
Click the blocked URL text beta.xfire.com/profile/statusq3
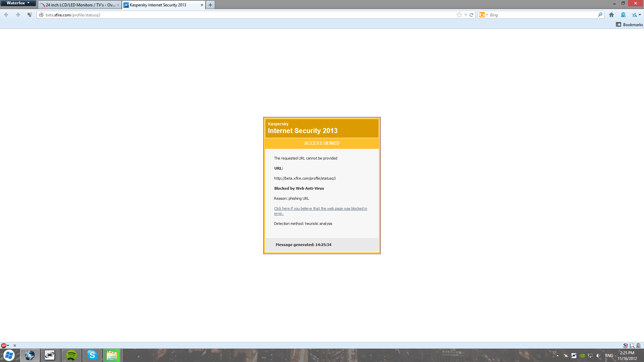click(x=305, y=178)
